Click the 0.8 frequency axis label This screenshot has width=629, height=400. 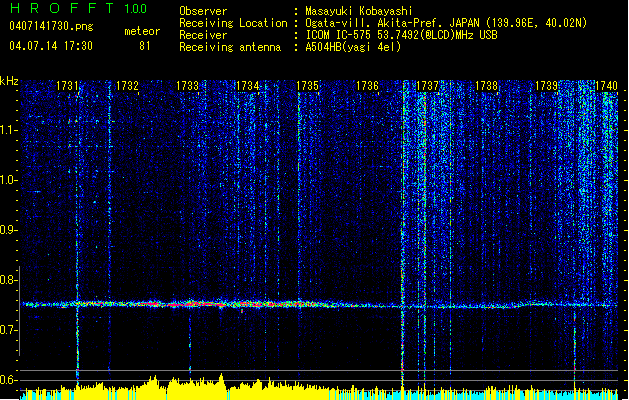click(9, 280)
